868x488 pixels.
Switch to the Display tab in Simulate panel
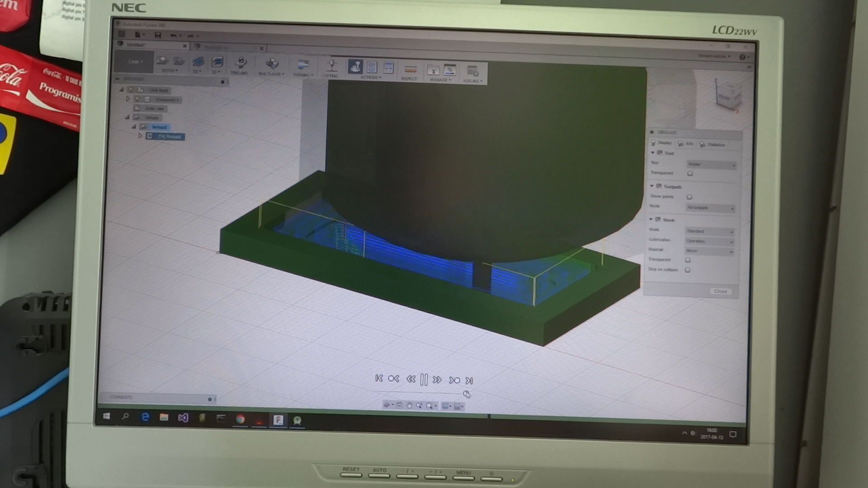click(661, 143)
